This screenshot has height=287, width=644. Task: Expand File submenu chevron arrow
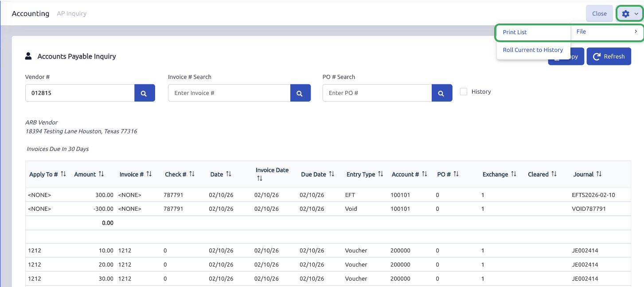(636, 31)
